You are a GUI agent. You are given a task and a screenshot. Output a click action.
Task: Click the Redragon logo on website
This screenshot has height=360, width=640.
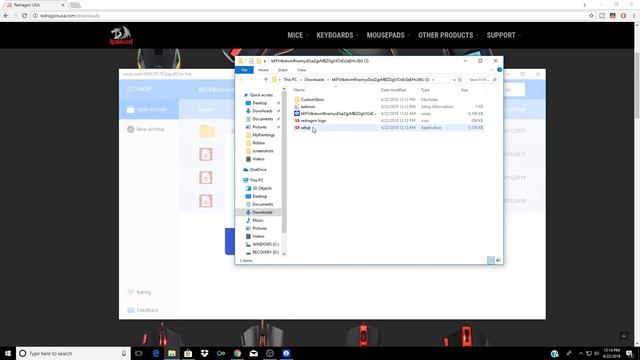(x=121, y=36)
